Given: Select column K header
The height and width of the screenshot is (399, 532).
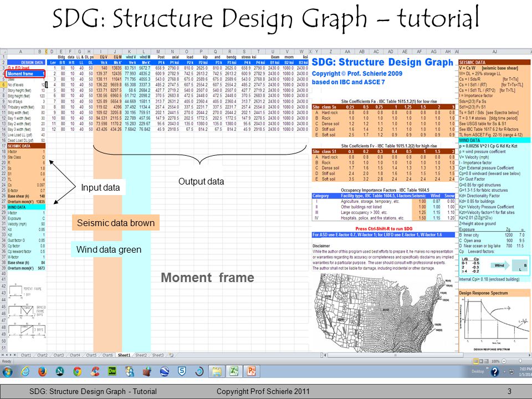Looking at the screenshot, I should 129,52.
